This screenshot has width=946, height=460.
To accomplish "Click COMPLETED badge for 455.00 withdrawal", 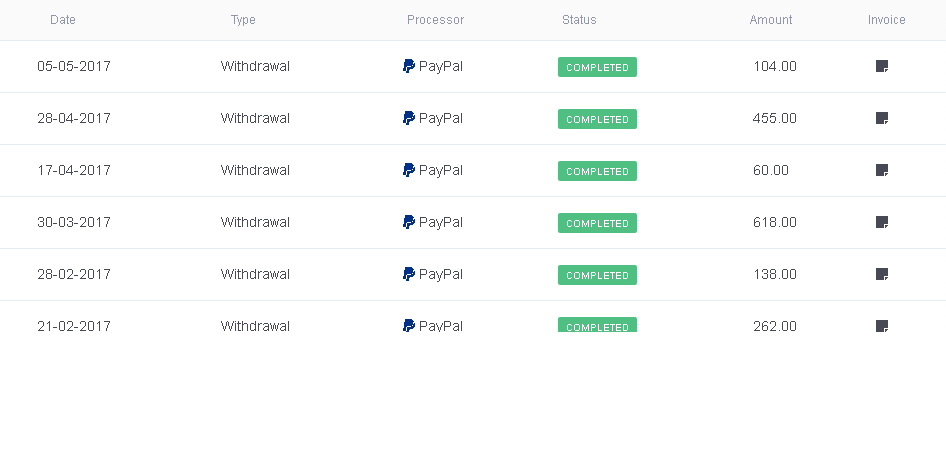I will pos(597,120).
